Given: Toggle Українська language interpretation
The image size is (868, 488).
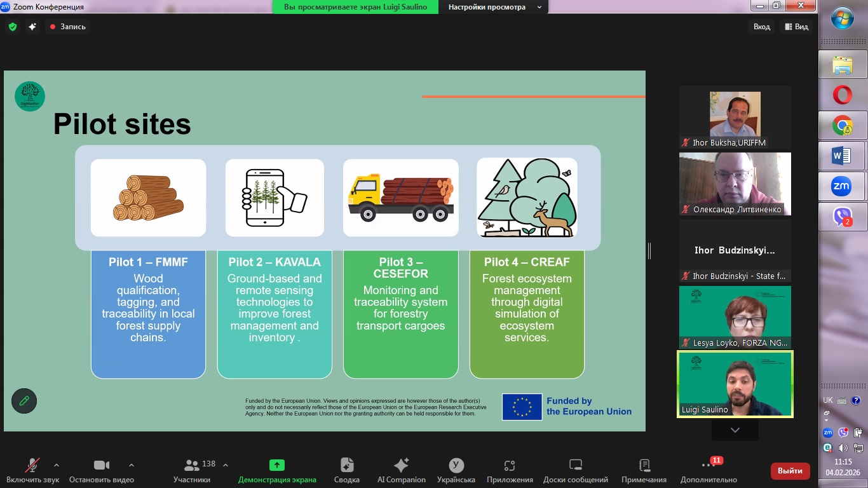Looking at the screenshot, I should pyautogui.click(x=456, y=470).
